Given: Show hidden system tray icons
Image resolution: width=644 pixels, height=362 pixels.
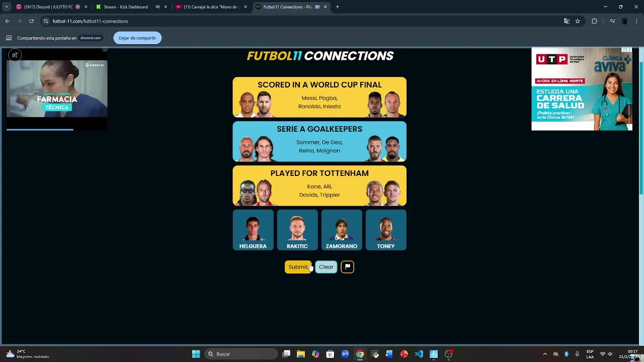Looking at the screenshot, I should click(545, 354).
